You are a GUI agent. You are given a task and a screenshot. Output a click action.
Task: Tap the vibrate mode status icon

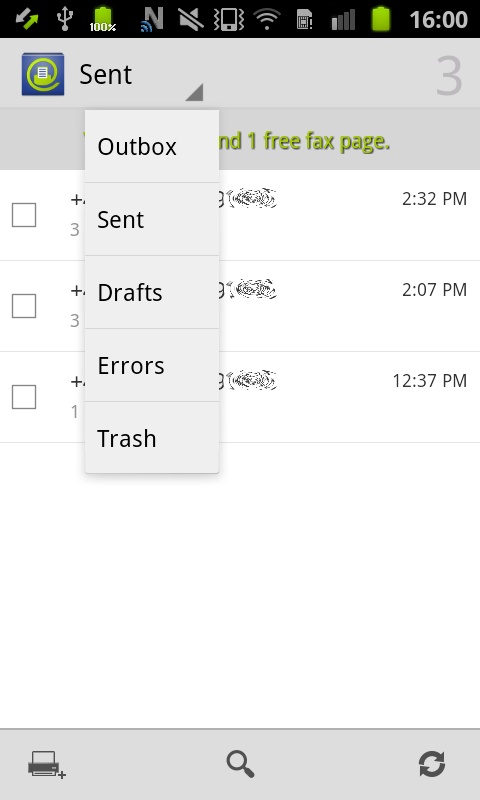pyautogui.click(x=228, y=19)
